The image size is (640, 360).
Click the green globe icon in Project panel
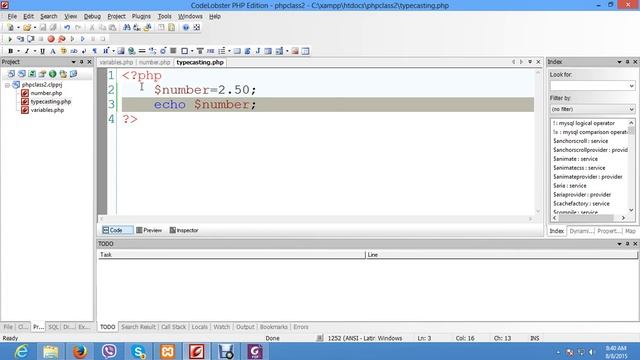point(53,74)
